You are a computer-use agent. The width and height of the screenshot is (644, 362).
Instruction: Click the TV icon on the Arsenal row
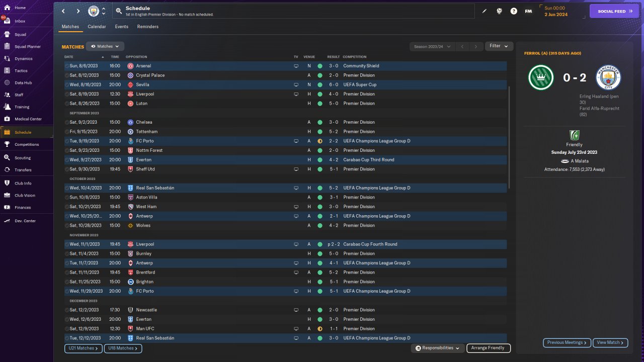tap(296, 66)
